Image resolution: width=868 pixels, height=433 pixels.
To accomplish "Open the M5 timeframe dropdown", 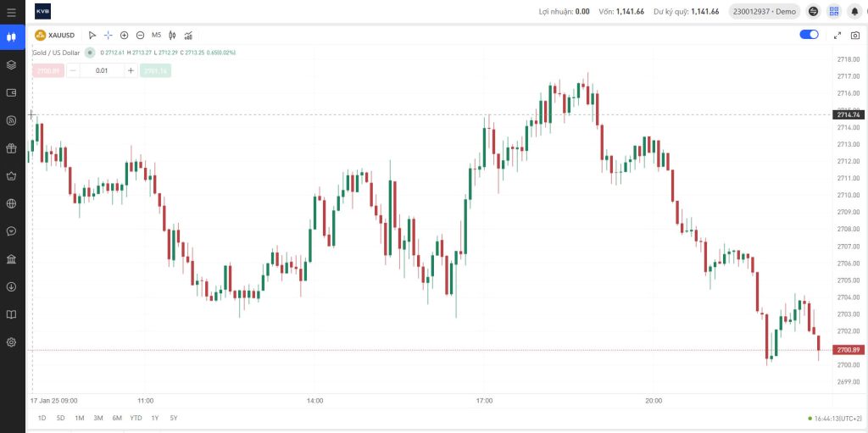I will click(156, 36).
